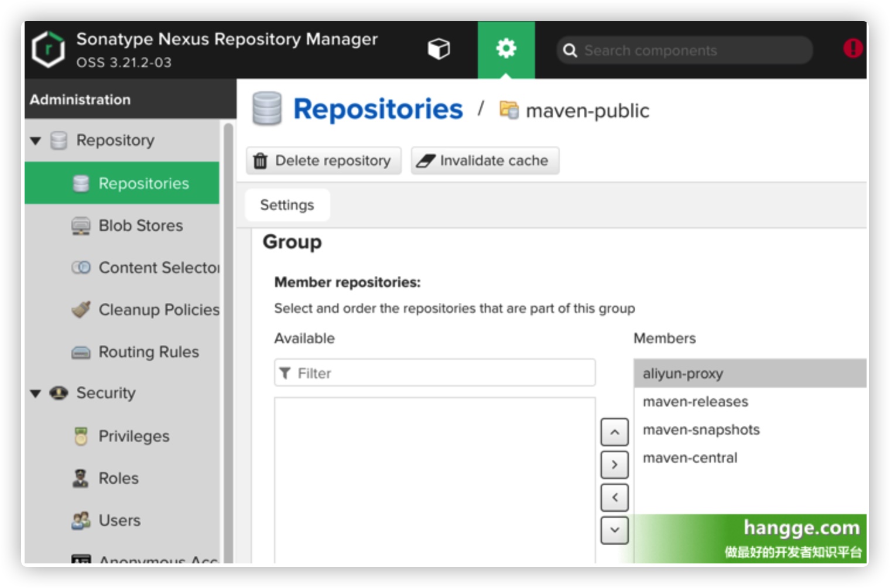Remove member with left arrow button
The height and width of the screenshot is (588, 890).
click(614, 498)
